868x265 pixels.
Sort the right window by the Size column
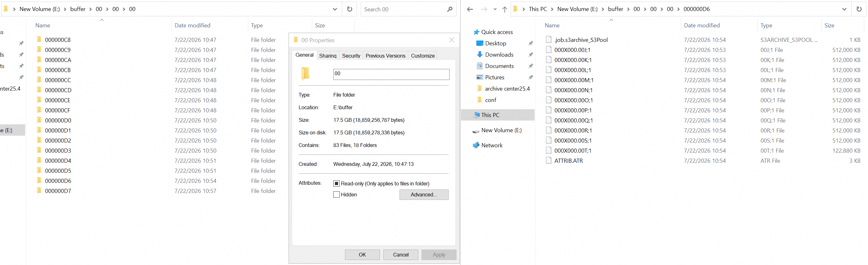point(829,25)
